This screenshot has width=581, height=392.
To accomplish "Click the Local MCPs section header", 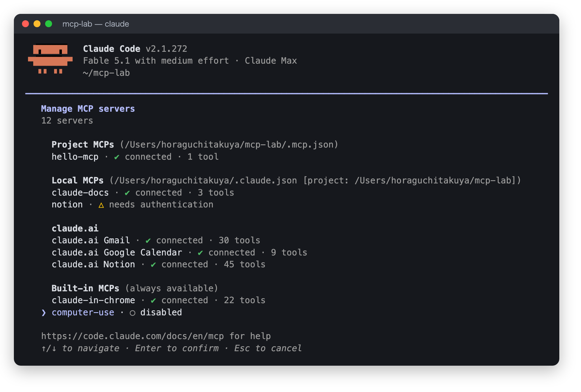I will pyautogui.click(x=77, y=181).
